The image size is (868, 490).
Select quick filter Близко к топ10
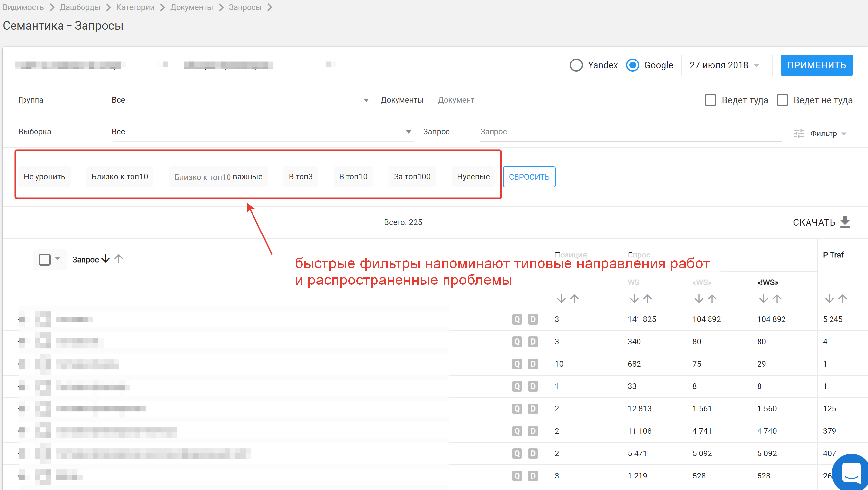(120, 177)
